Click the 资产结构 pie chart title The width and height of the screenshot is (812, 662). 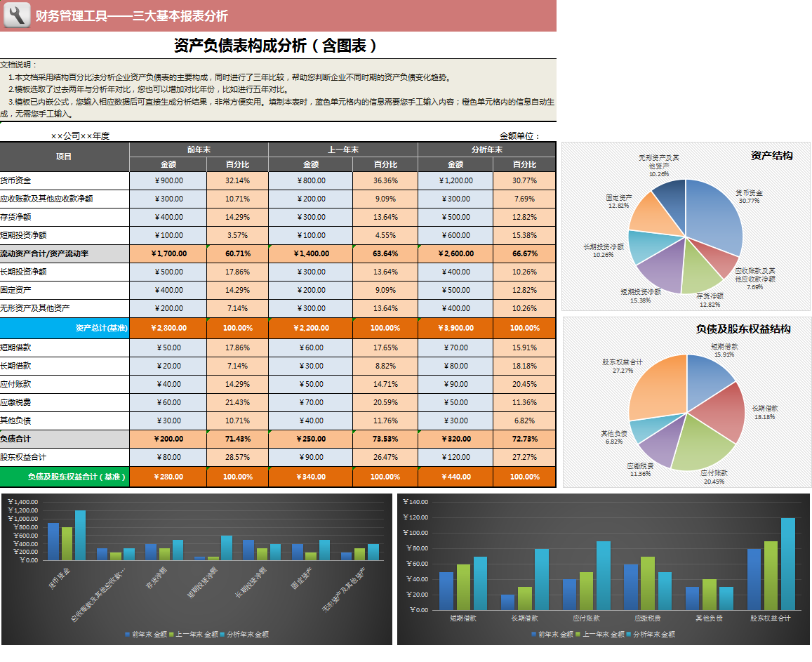click(771, 155)
